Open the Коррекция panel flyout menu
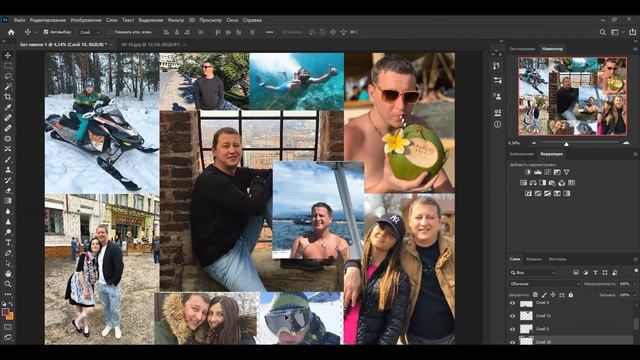The width and height of the screenshot is (640, 360). (635, 154)
